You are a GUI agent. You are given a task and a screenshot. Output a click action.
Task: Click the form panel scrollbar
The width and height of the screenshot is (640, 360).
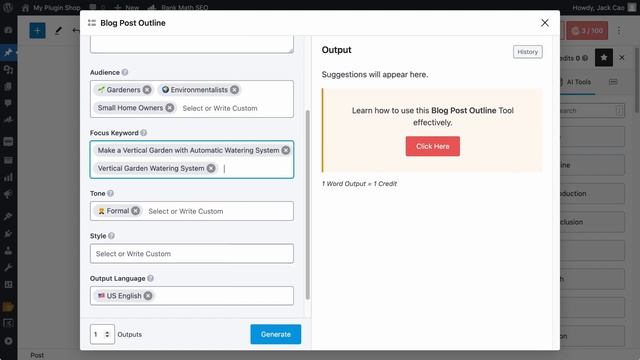[x=307, y=204]
